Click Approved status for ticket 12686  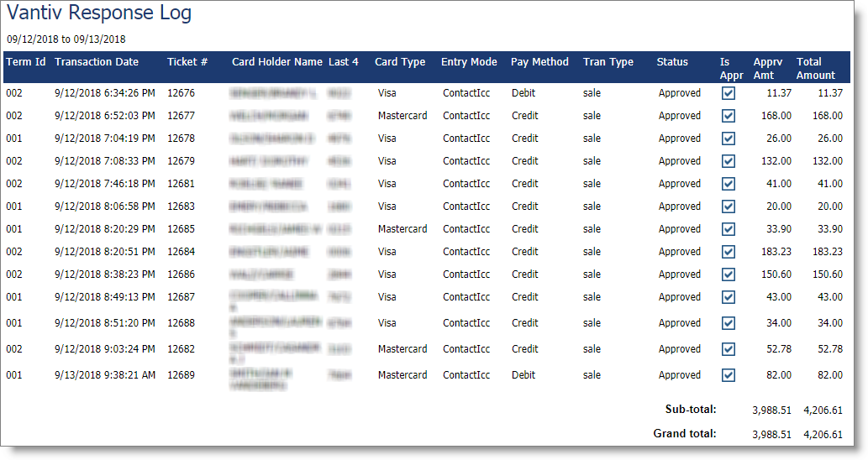(679, 274)
